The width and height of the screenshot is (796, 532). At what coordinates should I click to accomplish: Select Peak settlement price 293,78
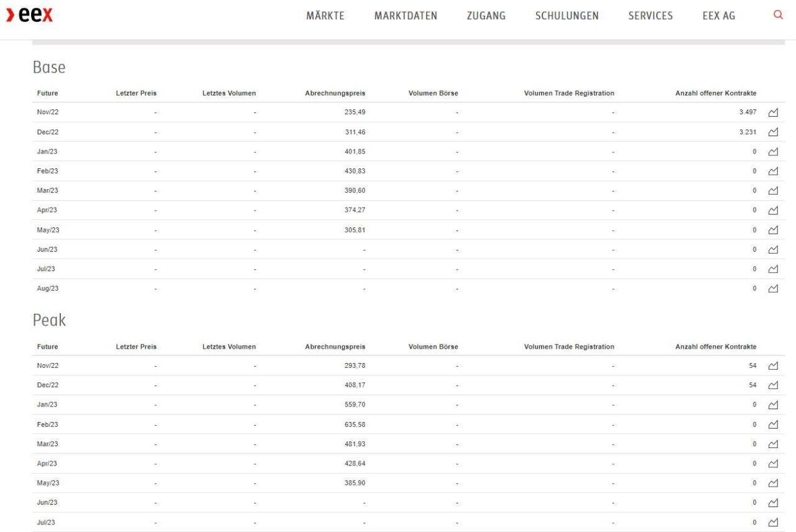point(355,366)
